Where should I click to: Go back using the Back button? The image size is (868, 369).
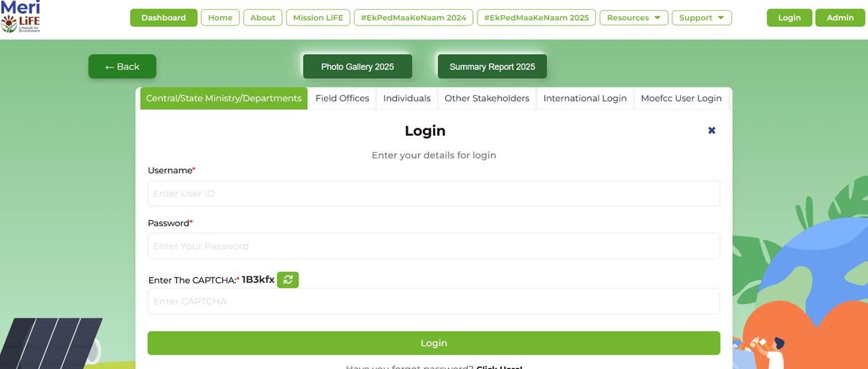tap(122, 66)
